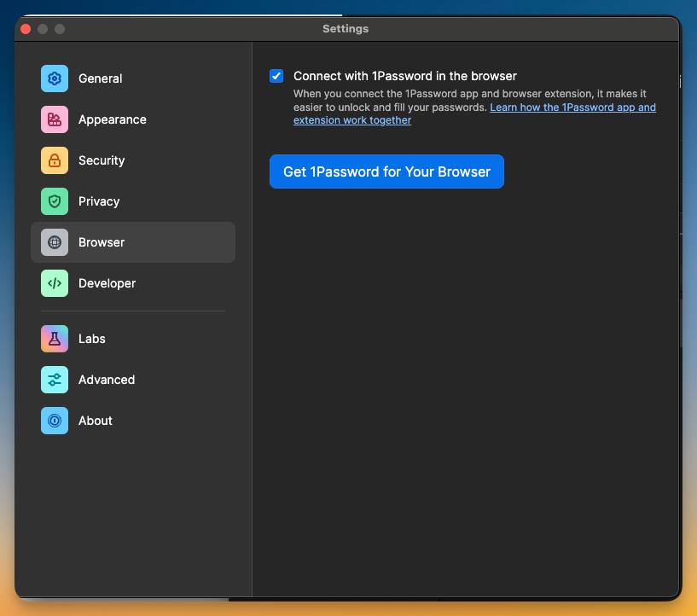
Task: Select the Security label in the sidebar
Action: [102, 160]
